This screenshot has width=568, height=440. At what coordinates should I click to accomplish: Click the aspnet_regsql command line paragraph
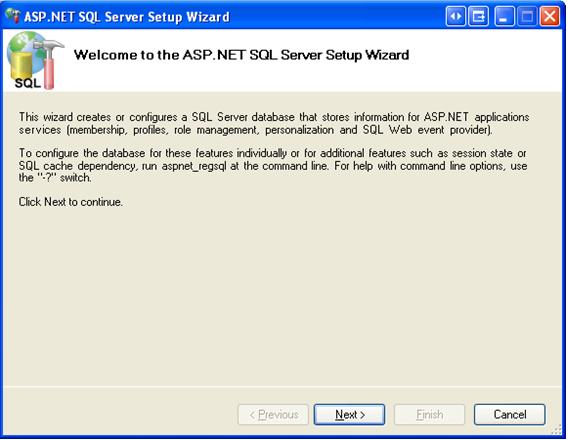[x=273, y=165]
